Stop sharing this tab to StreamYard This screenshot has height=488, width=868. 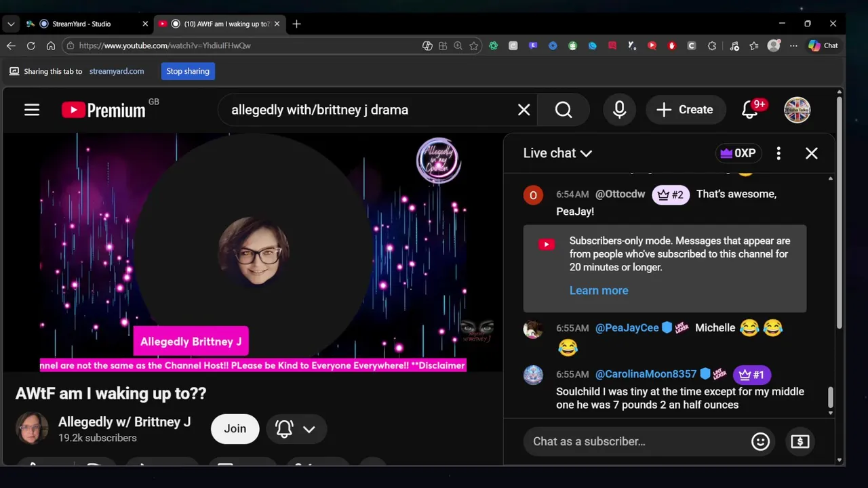point(188,71)
